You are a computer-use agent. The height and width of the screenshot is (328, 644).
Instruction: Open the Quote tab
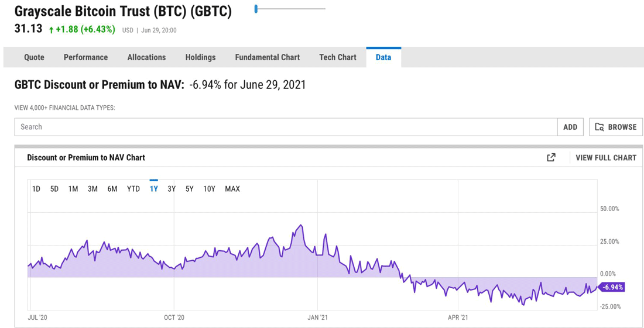point(34,57)
